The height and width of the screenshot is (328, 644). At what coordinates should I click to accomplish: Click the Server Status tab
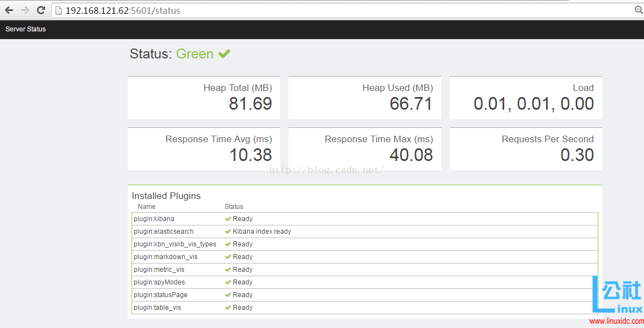pyautogui.click(x=25, y=29)
